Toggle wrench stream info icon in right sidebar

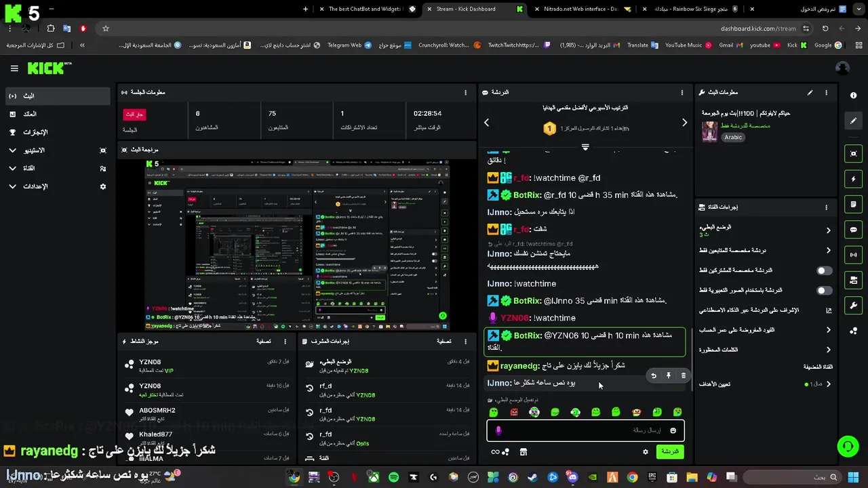click(854, 305)
